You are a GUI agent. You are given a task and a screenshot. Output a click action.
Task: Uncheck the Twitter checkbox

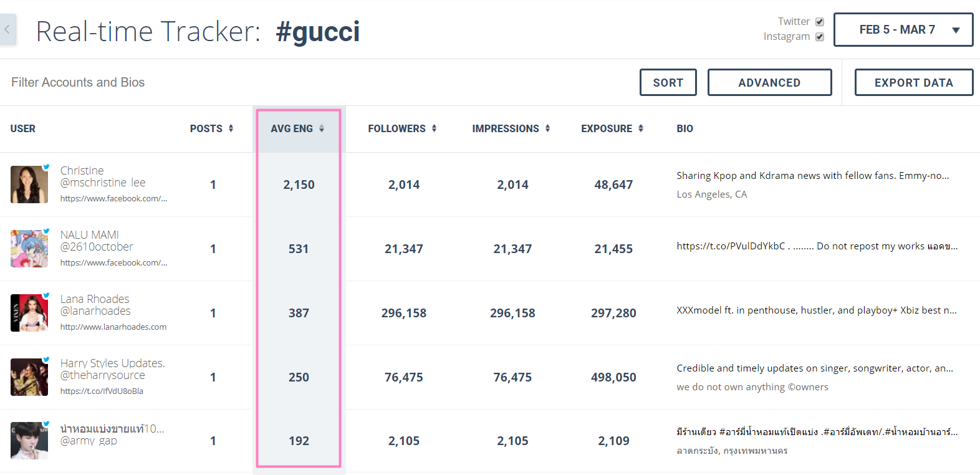pyautogui.click(x=820, y=22)
